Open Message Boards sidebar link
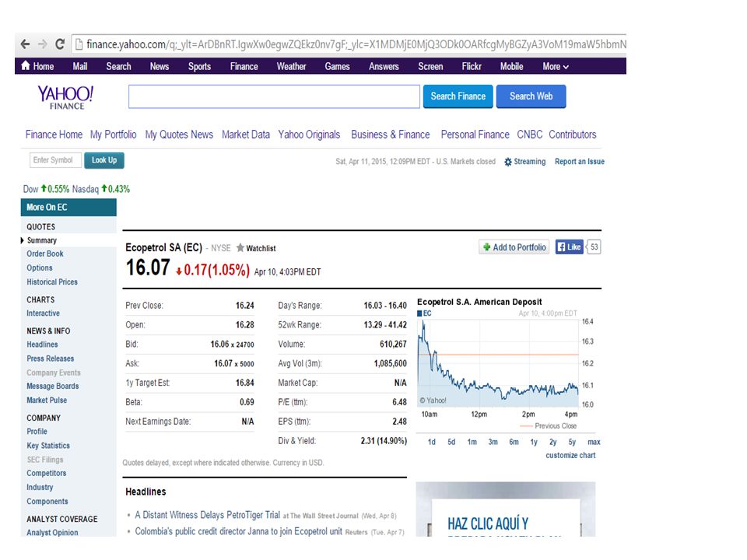Image resolution: width=747 pixels, height=560 pixels. coord(52,387)
